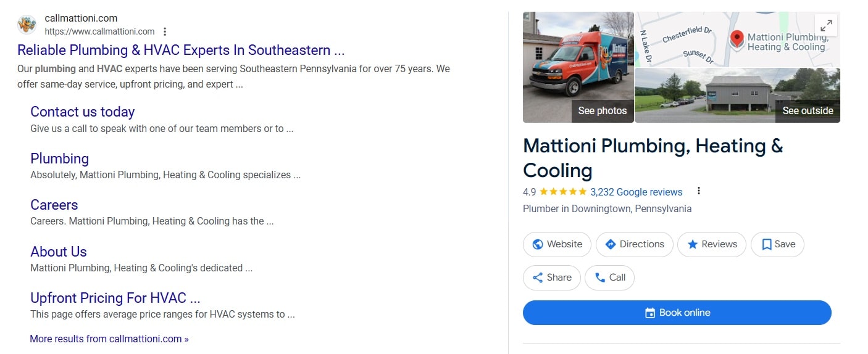Open the Reviews star button
The width and height of the screenshot is (868, 354).
point(711,244)
